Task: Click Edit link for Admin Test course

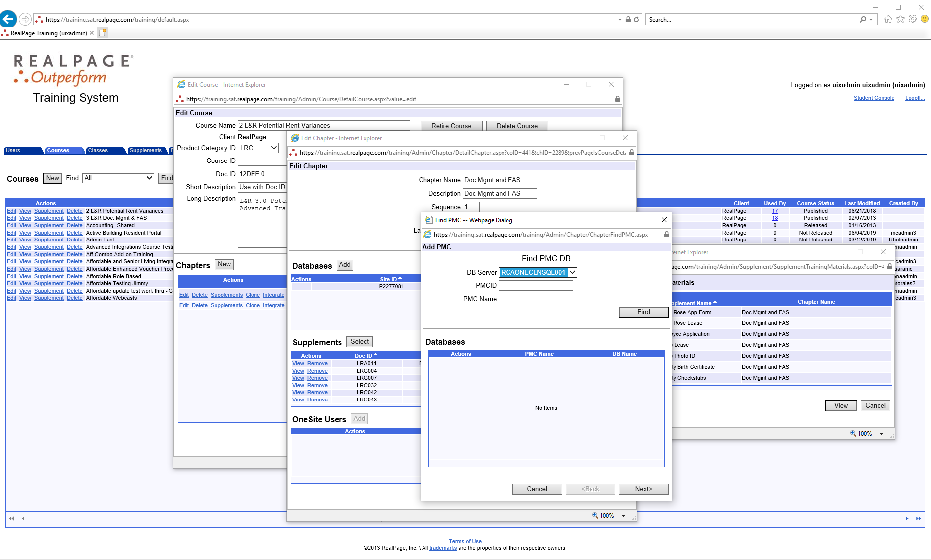Action: (11, 240)
